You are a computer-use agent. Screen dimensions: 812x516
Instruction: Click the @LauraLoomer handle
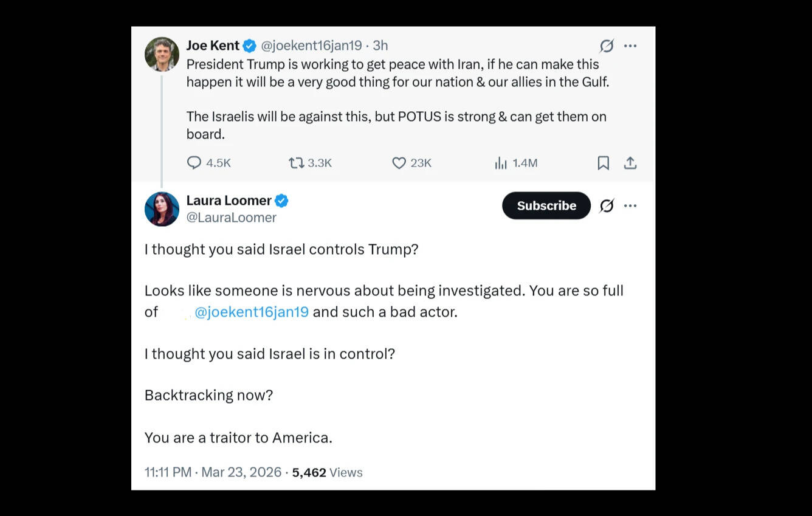tap(231, 218)
